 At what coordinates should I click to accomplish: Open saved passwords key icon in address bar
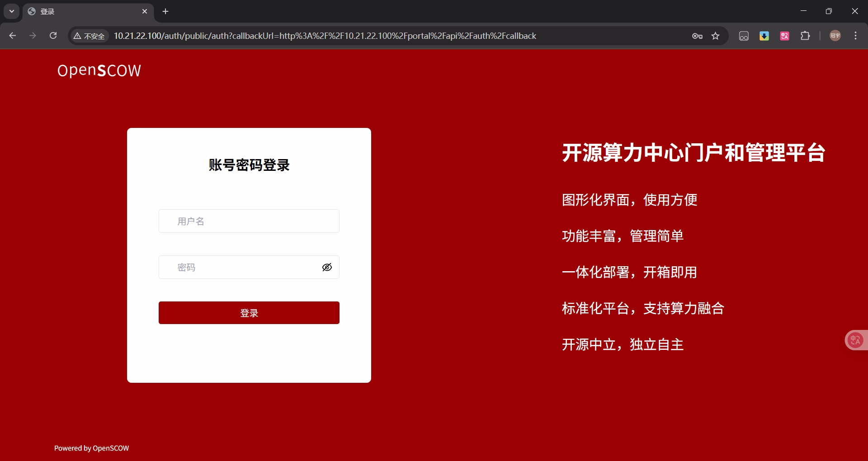point(697,36)
